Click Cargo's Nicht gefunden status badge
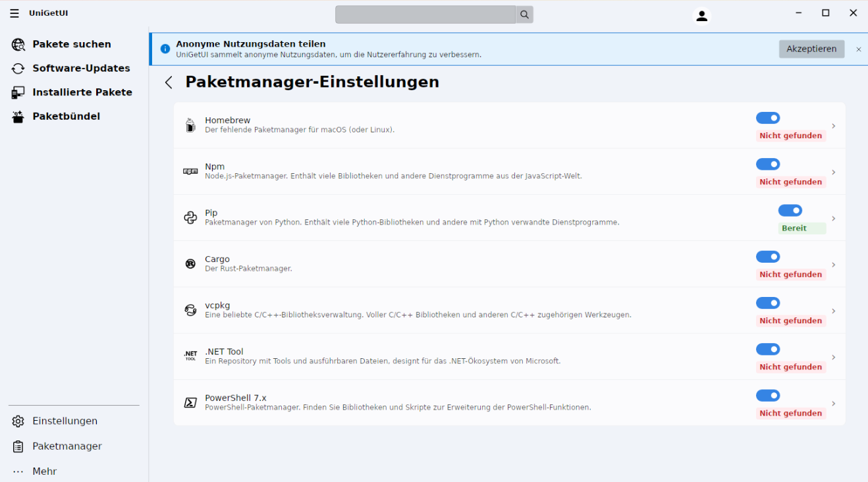The image size is (868, 482). click(x=790, y=275)
